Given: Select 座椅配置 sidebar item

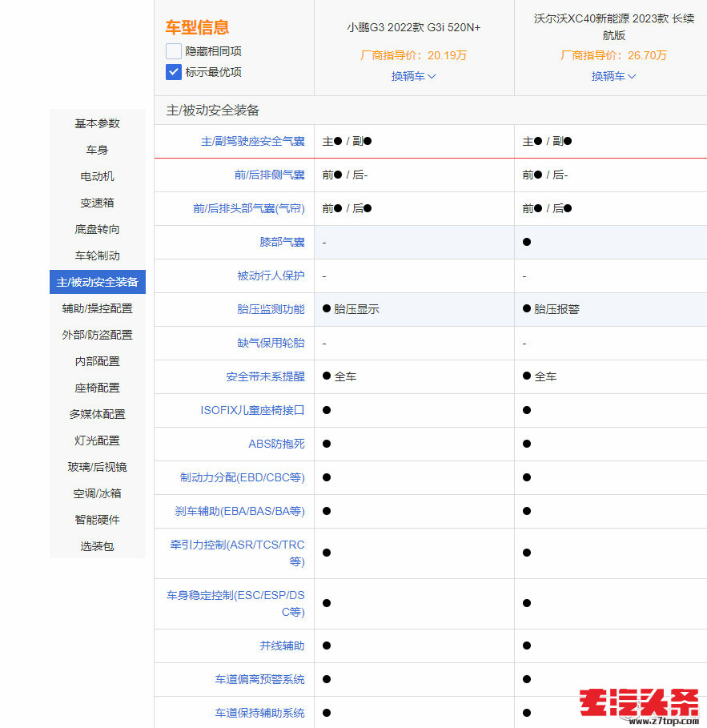Looking at the screenshot, I should [98, 388].
